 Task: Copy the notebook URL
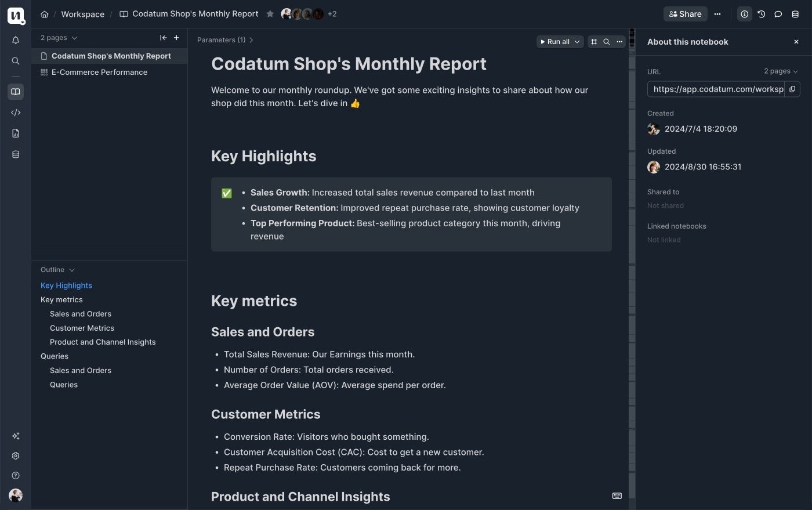[x=792, y=89]
